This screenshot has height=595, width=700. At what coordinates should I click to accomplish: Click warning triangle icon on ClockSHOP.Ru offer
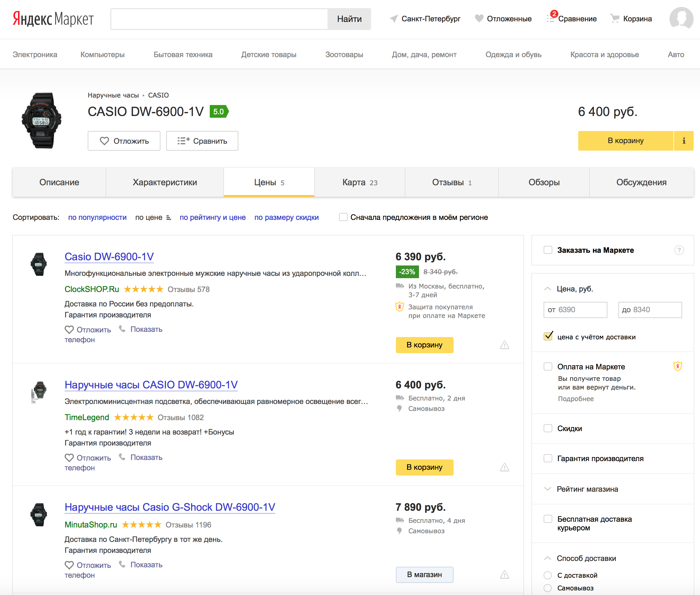(x=504, y=345)
